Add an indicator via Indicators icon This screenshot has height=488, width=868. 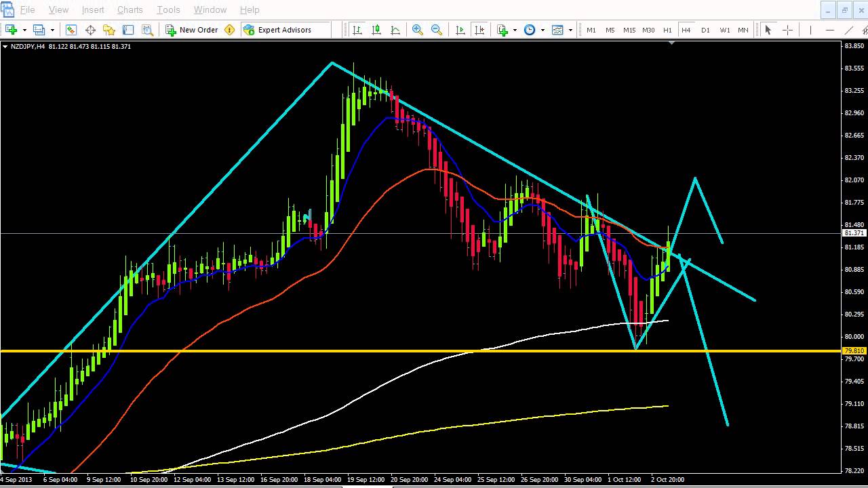[502, 30]
